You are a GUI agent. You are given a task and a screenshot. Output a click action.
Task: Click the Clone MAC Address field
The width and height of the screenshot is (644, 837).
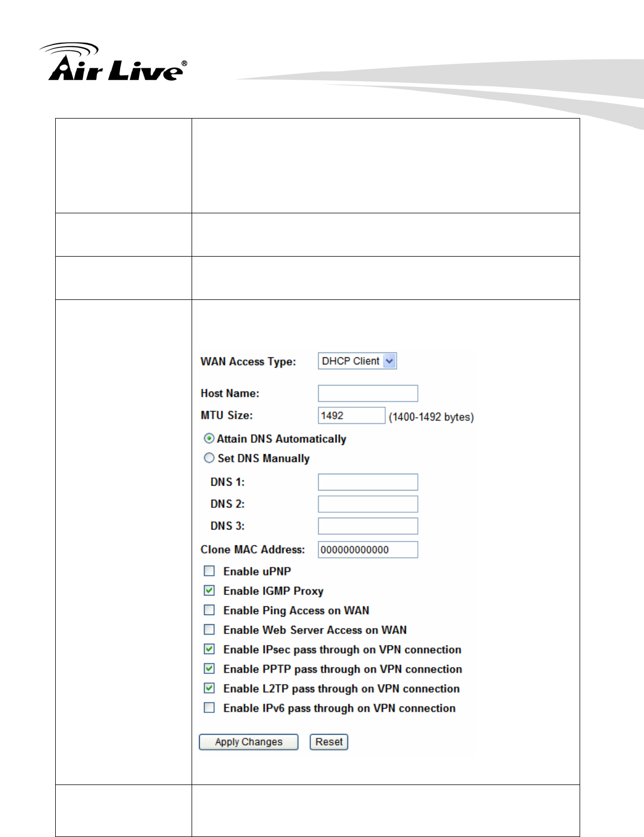(368, 550)
